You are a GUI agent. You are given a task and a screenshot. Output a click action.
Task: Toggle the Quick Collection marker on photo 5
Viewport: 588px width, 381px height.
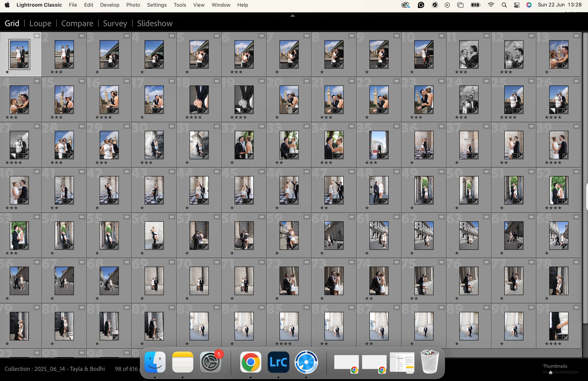point(217,36)
